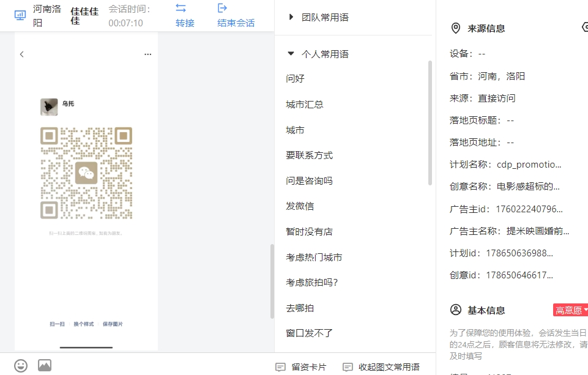
Task: Click the 扫一扫 link under the QR code
Action: (57, 324)
